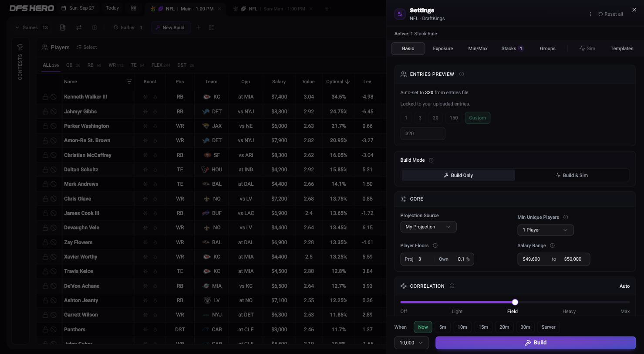Image resolution: width=644 pixels, height=354 pixels.
Task: Open the Stacks tab
Action: point(512,48)
